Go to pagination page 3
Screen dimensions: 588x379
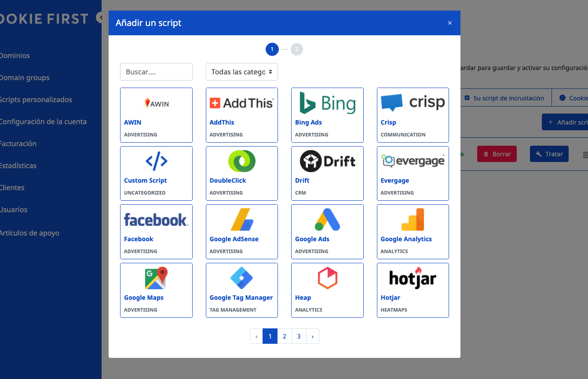299,336
